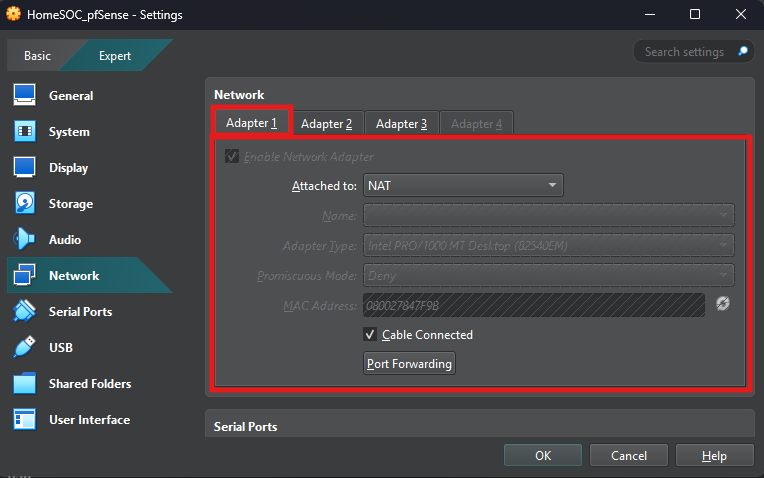Toggle the Cable Connected checkbox

[371, 335]
